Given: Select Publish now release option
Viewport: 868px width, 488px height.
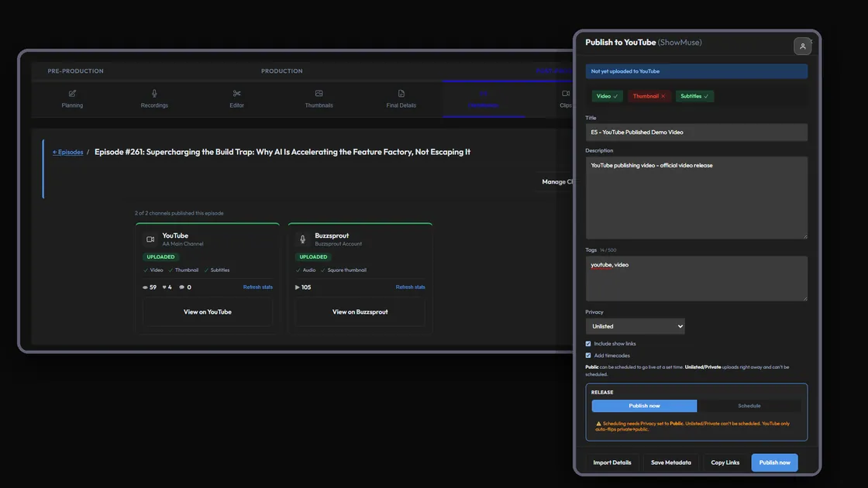Looking at the screenshot, I should [644, 406].
